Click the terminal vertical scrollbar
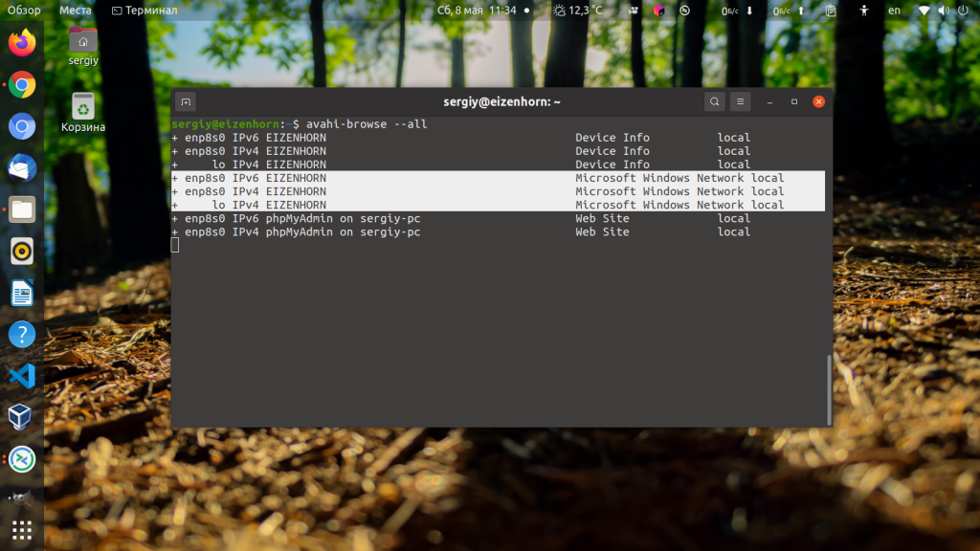This screenshot has height=551, width=980. coord(830,390)
